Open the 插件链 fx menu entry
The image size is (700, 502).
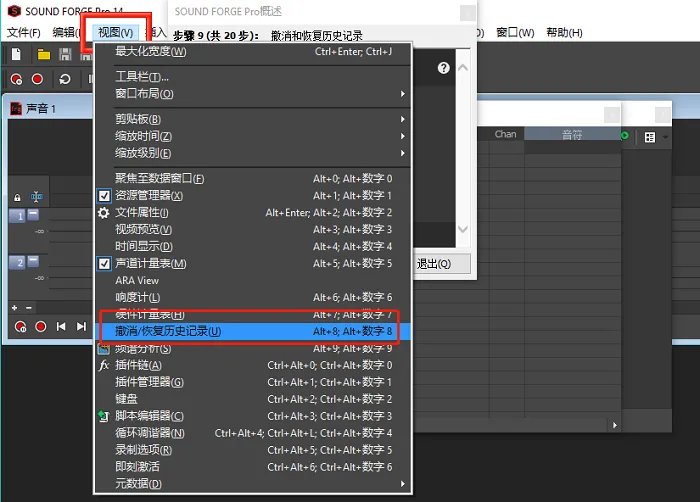pyautogui.click(x=253, y=365)
